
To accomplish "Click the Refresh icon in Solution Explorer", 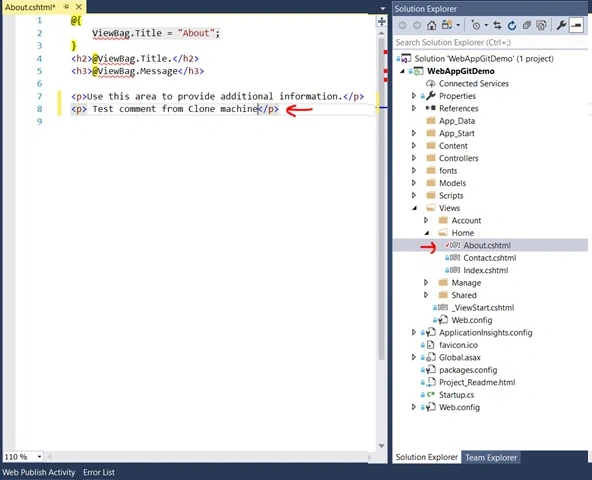I will 512,25.
